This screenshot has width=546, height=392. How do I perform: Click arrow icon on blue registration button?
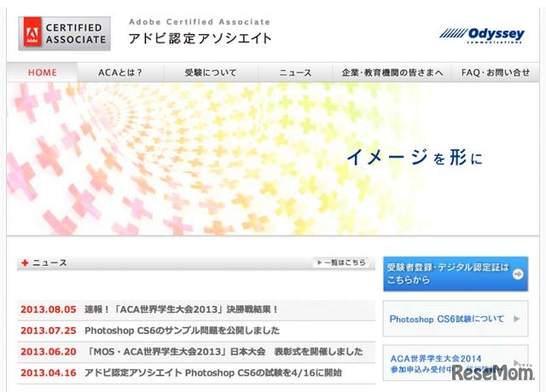pyautogui.click(x=518, y=274)
